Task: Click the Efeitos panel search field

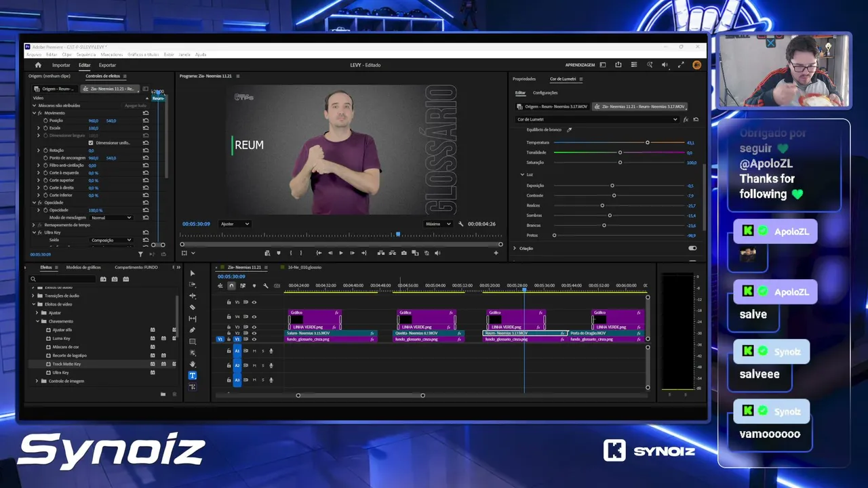Action: [x=62, y=279]
